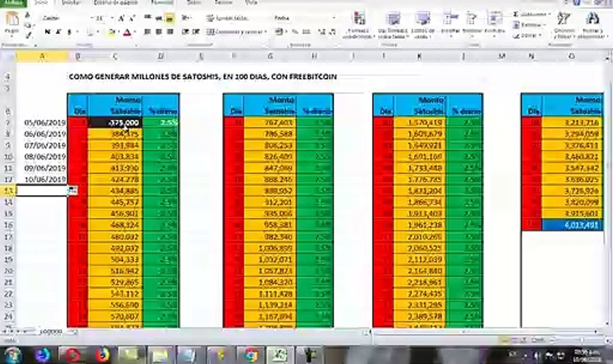Toggle top vertical alignment
613x364 pixels.
pos(148,18)
